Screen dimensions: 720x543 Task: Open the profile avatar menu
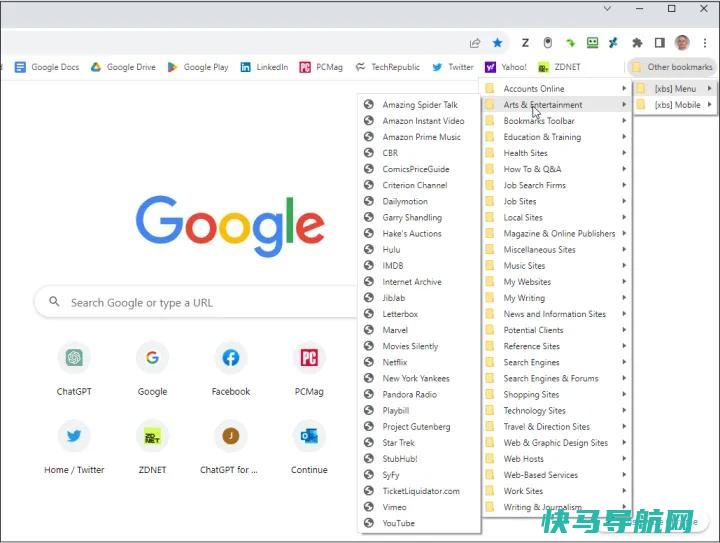pyautogui.click(x=682, y=43)
